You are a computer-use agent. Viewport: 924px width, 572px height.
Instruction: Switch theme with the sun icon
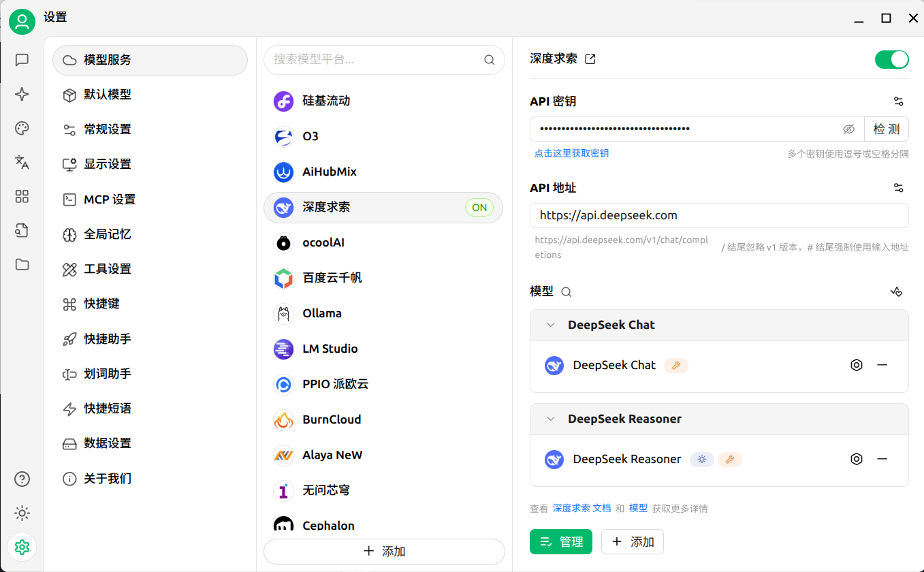click(x=22, y=513)
